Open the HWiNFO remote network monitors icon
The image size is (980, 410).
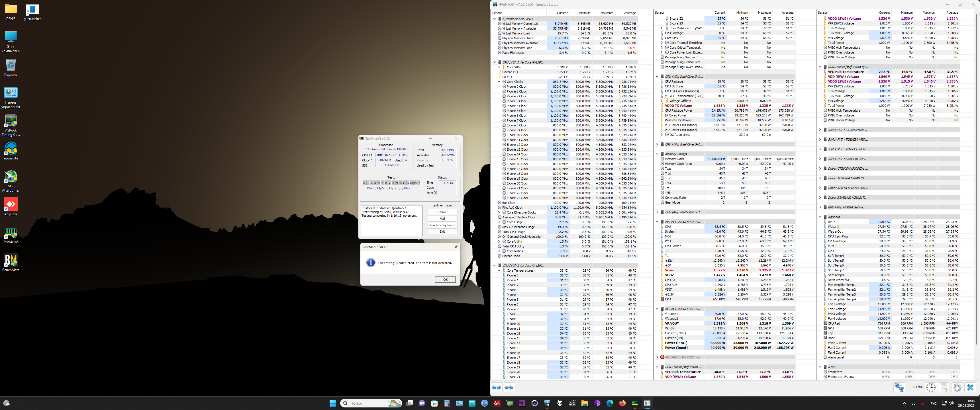899,388
